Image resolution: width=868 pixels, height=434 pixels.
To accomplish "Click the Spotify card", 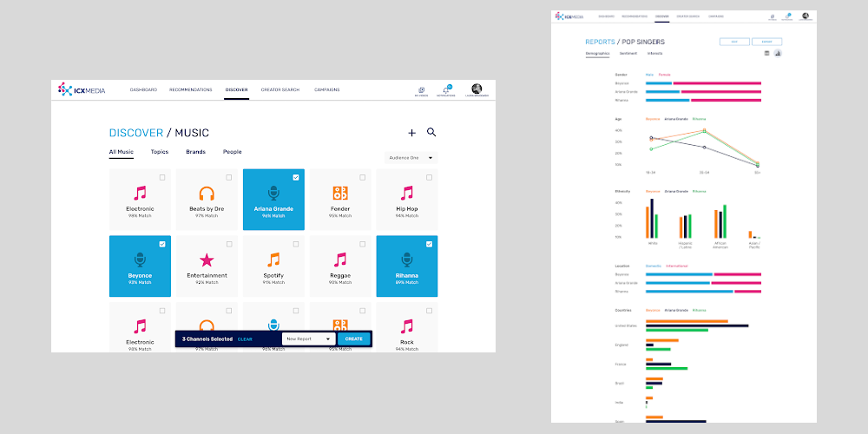I will click(x=273, y=266).
